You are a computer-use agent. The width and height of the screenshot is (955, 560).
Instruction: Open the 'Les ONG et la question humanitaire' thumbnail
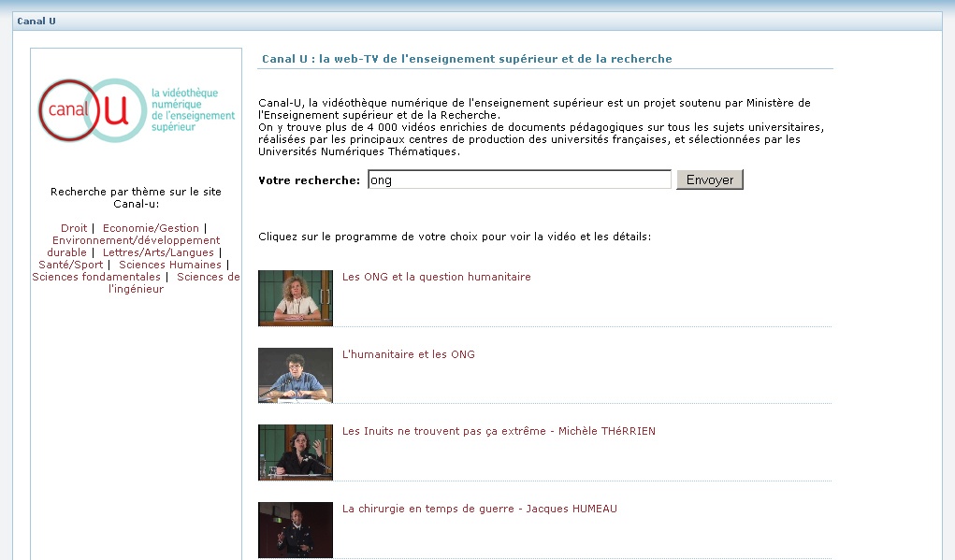point(296,298)
